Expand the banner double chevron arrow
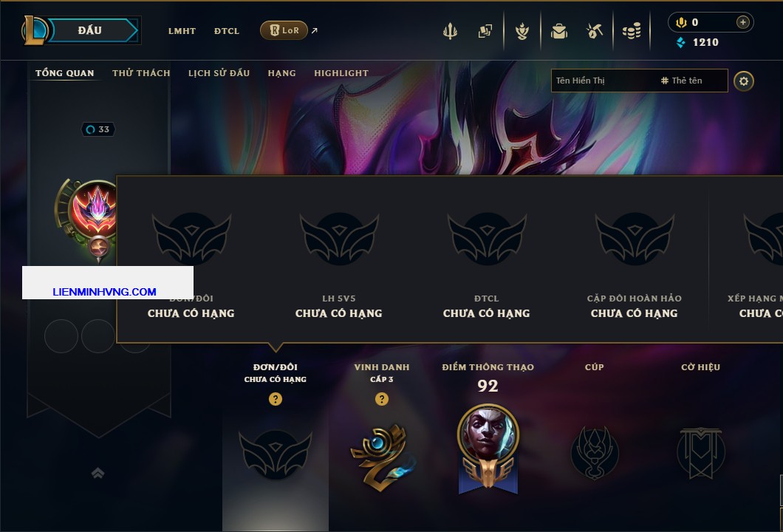 [98, 473]
